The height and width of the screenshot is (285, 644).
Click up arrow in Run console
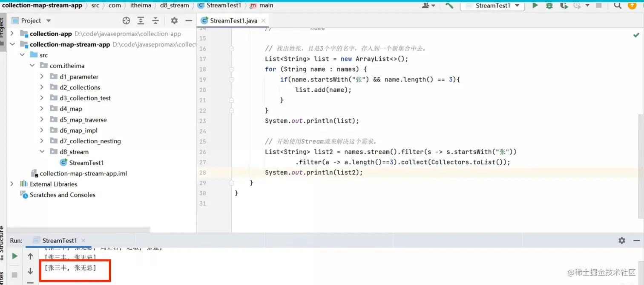(30, 256)
